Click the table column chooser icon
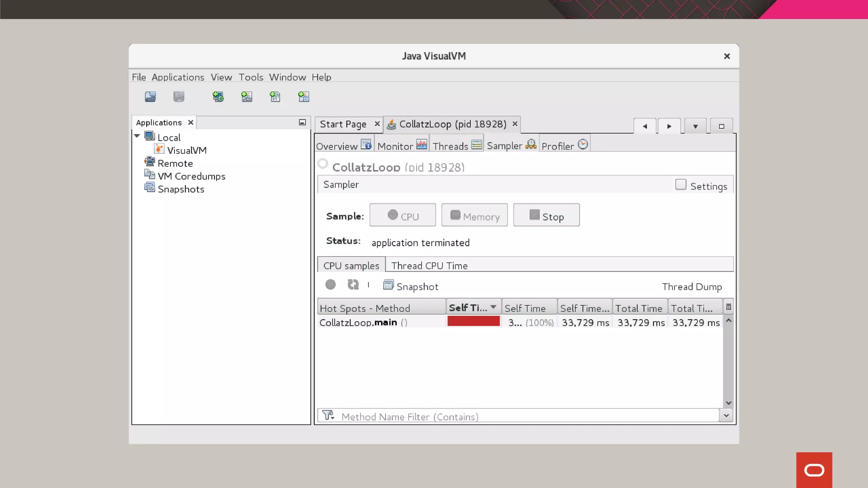 (x=729, y=307)
